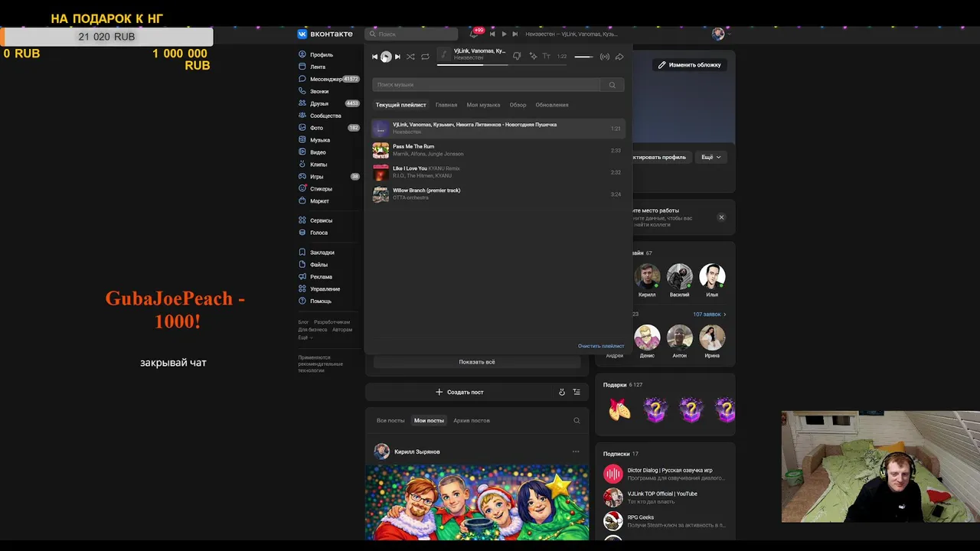
Task: Open Помощь help section
Action: 315,302
